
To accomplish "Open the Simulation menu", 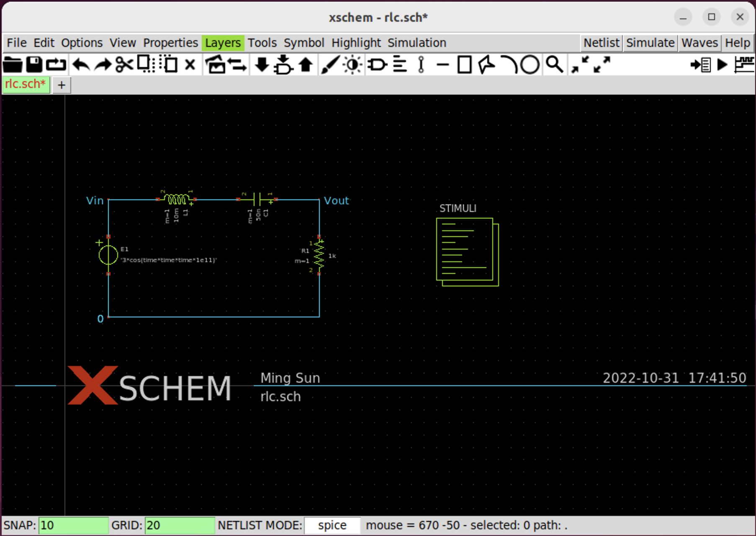I will pyautogui.click(x=417, y=43).
